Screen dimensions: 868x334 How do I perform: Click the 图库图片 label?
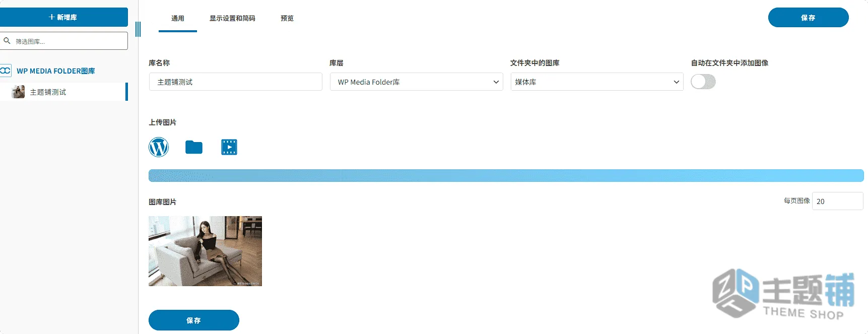pyautogui.click(x=163, y=202)
